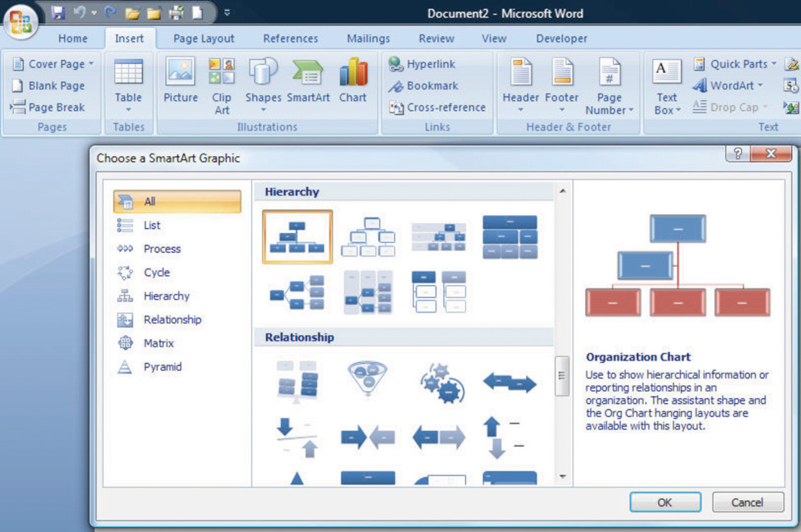Select the Diverging Arrows layout thumbnail
The width and height of the screenshot is (801, 532).
(x=439, y=438)
